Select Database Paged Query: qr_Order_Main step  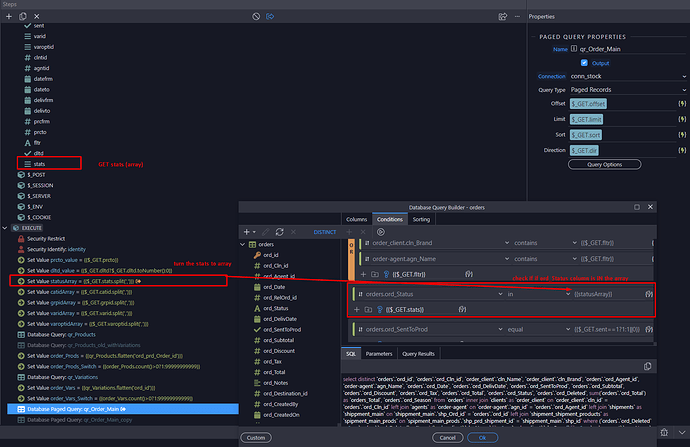point(123,409)
